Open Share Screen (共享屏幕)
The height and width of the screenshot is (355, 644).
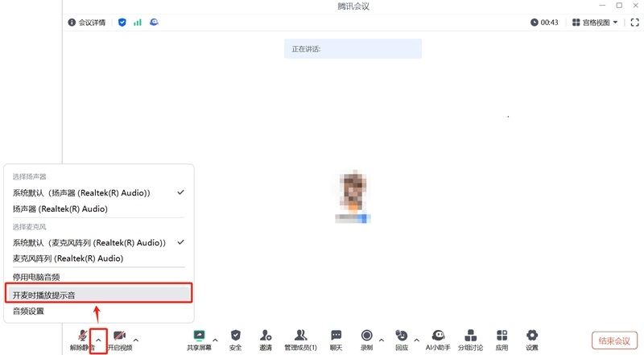pos(199,340)
